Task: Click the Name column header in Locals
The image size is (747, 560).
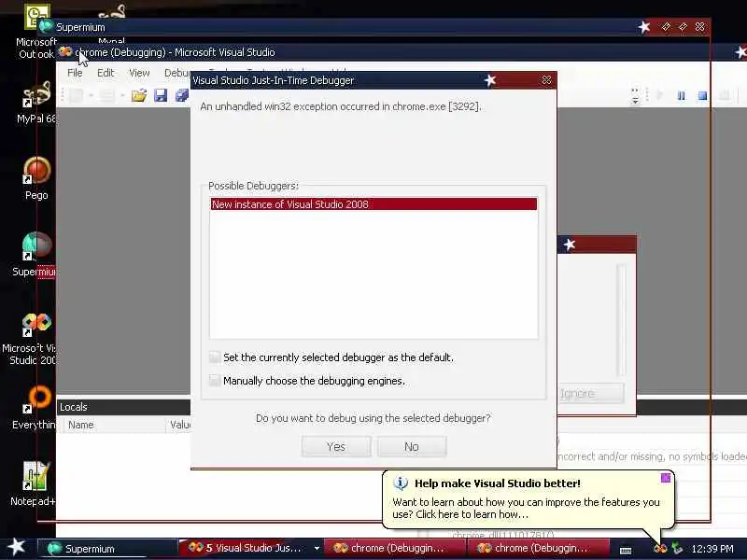Action: pyautogui.click(x=112, y=425)
